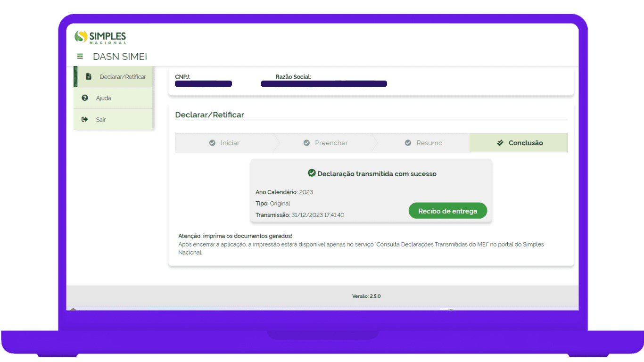Click the checkmark icon in the Iniciar step
The width and height of the screenshot is (644, 362).
click(x=212, y=143)
